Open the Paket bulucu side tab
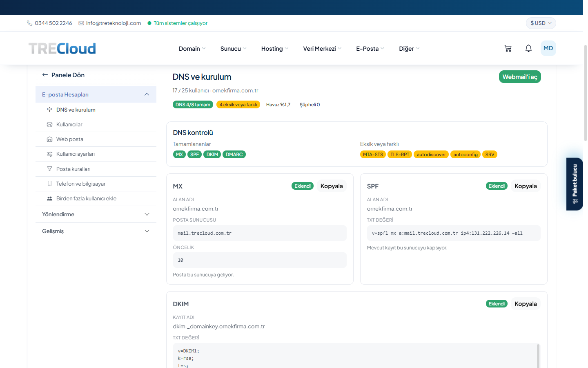Viewport: 588px width, 368px height. (575, 184)
